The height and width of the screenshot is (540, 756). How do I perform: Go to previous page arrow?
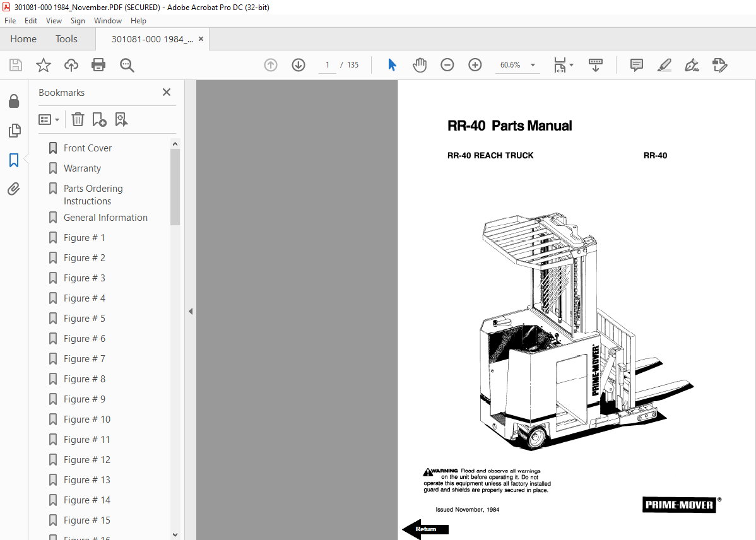pyautogui.click(x=271, y=65)
